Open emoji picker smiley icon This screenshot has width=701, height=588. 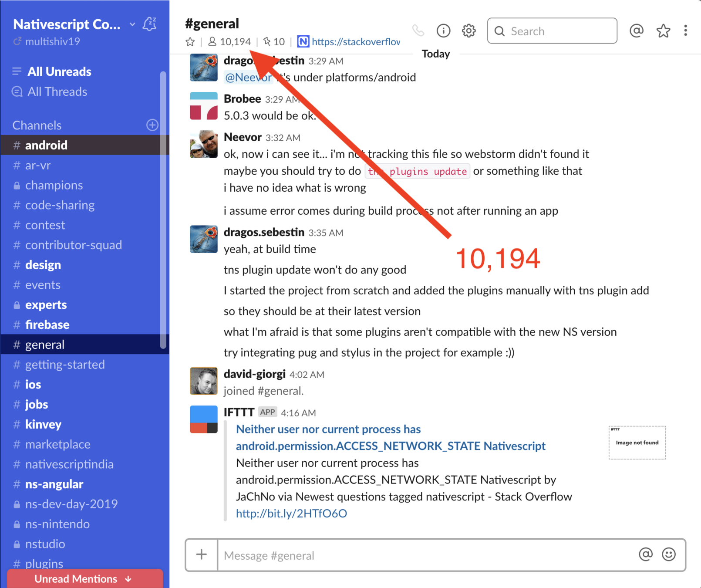(669, 554)
